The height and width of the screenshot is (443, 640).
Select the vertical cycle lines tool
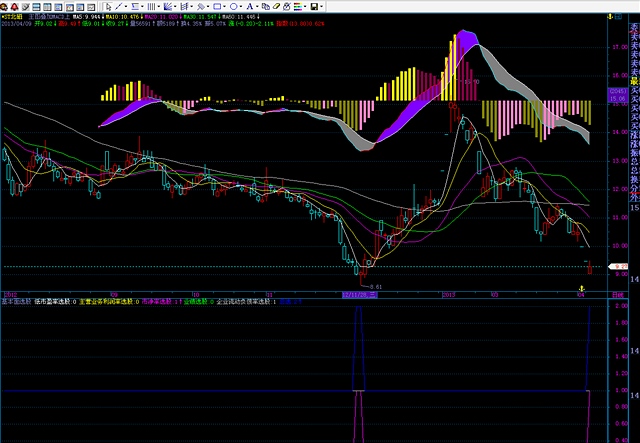pyautogui.click(x=151, y=7)
